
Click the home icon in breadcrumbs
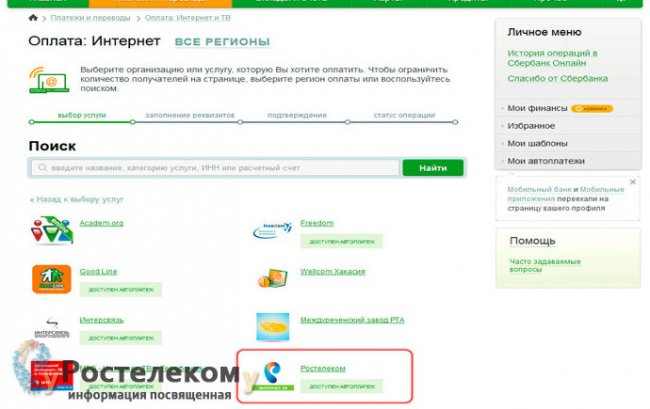pos(33,18)
